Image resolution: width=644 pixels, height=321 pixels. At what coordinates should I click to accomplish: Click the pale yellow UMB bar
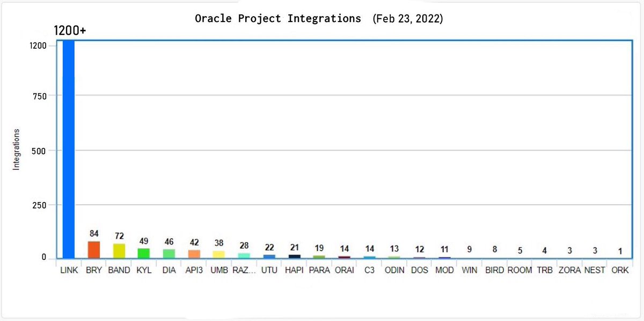tap(219, 255)
